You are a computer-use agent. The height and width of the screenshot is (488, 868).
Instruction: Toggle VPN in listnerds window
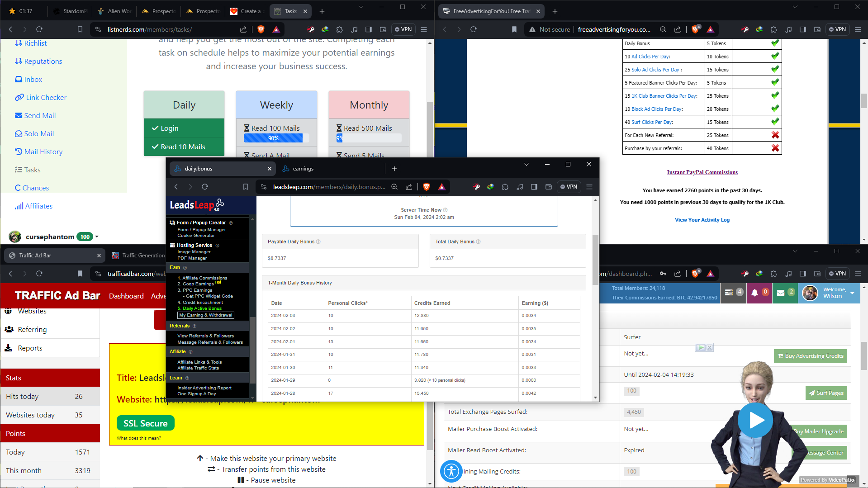(403, 29)
